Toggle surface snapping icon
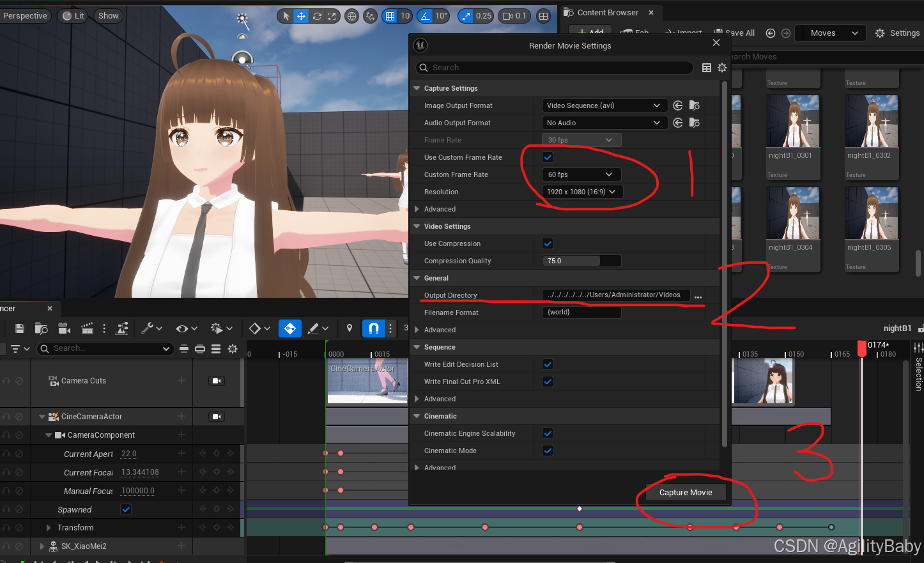 (370, 16)
